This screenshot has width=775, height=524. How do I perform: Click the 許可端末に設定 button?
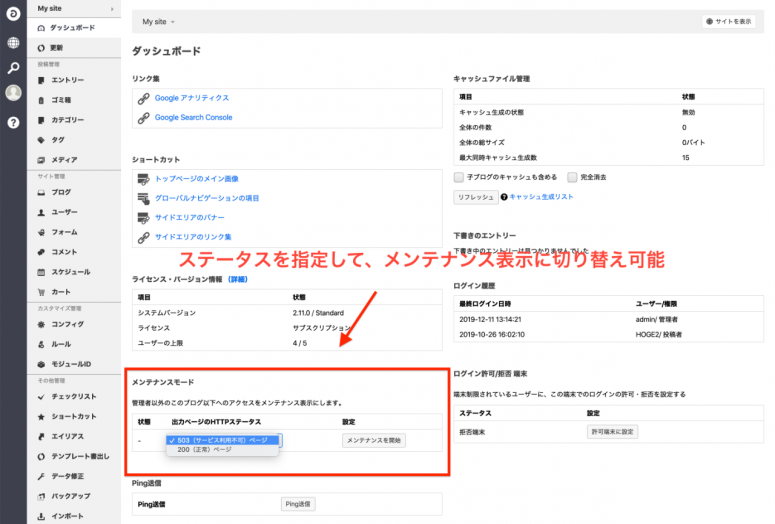612,432
